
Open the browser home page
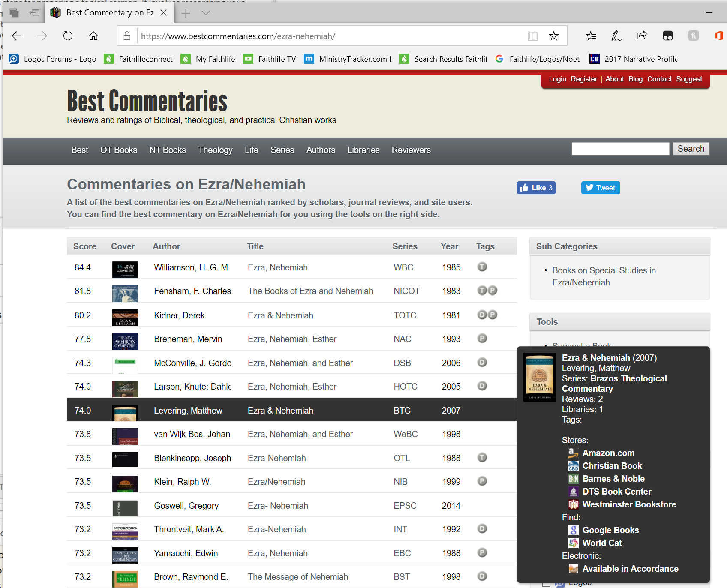(x=93, y=36)
